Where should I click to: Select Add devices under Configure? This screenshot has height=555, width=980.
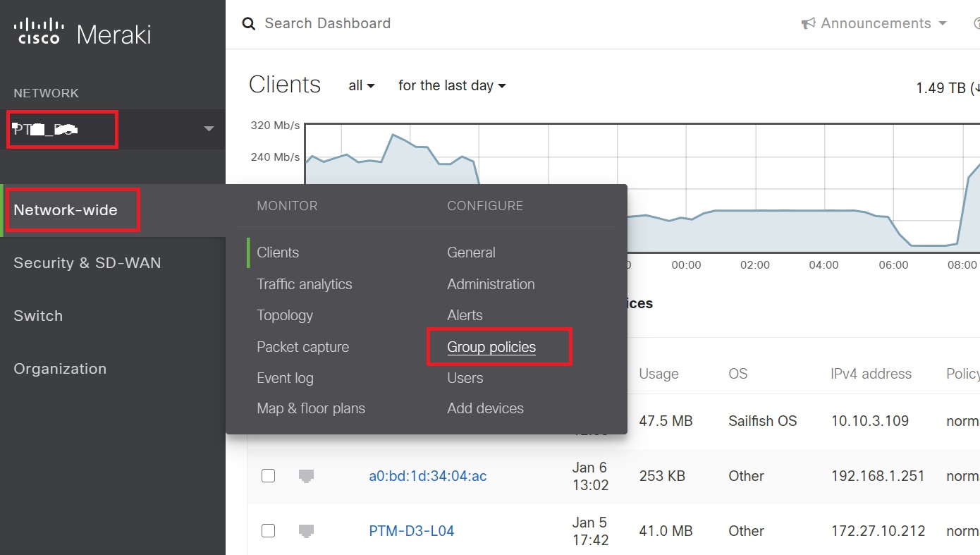tap(485, 408)
